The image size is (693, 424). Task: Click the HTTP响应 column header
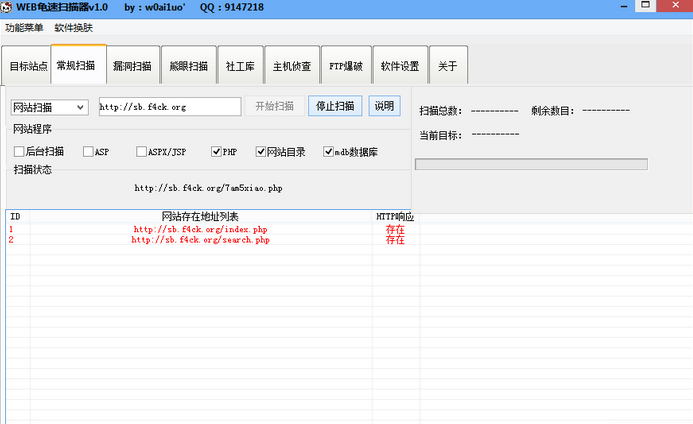pyautogui.click(x=394, y=216)
